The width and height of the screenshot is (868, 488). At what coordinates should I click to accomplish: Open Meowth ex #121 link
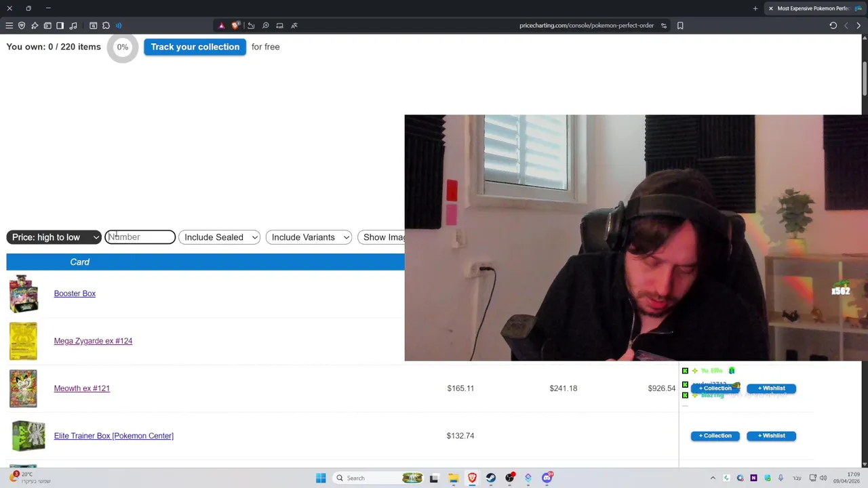pyautogui.click(x=81, y=388)
